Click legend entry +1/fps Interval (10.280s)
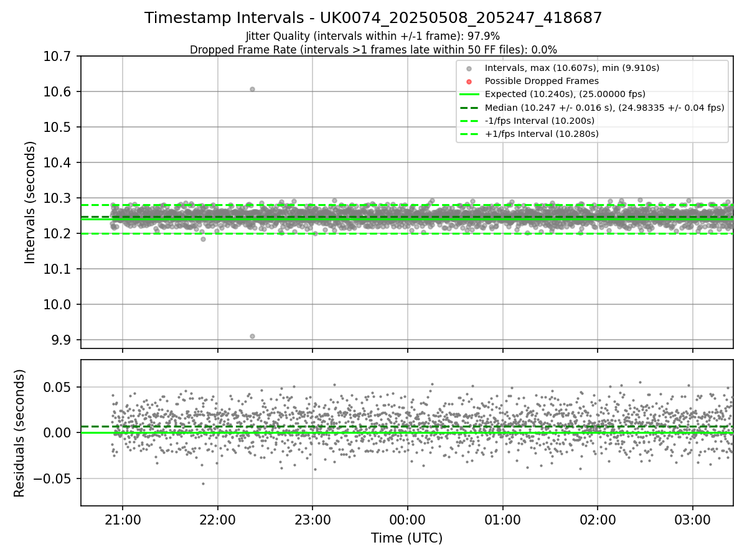 pyautogui.click(x=542, y=134)
